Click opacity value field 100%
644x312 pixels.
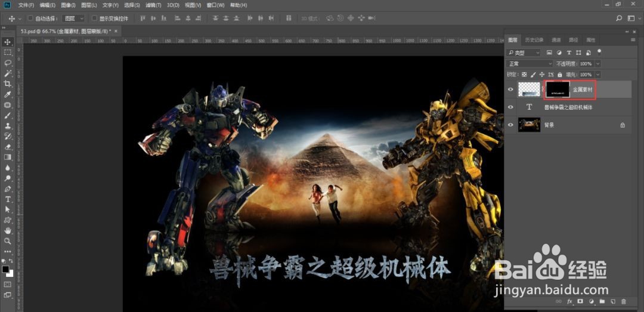click(x=586, y=64)
